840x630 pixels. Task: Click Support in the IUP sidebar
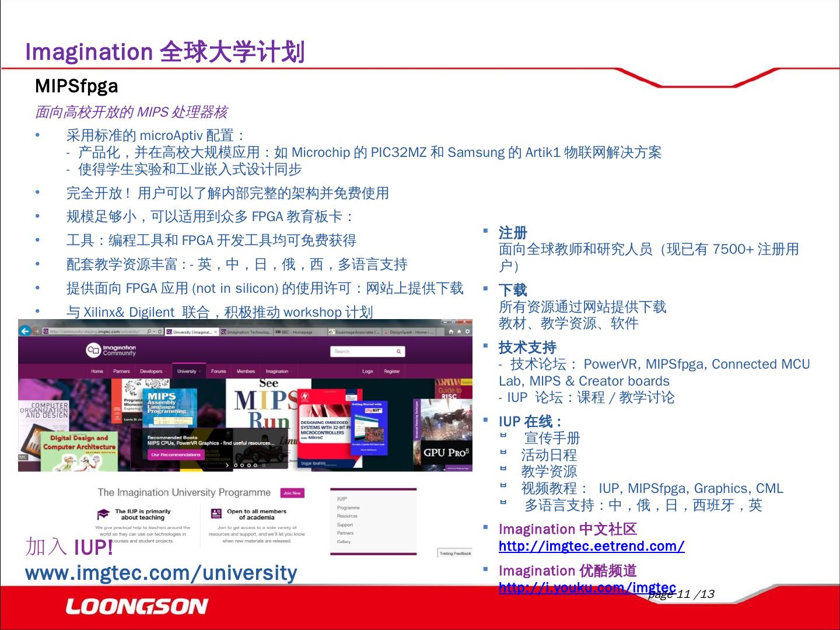point(345,525)
